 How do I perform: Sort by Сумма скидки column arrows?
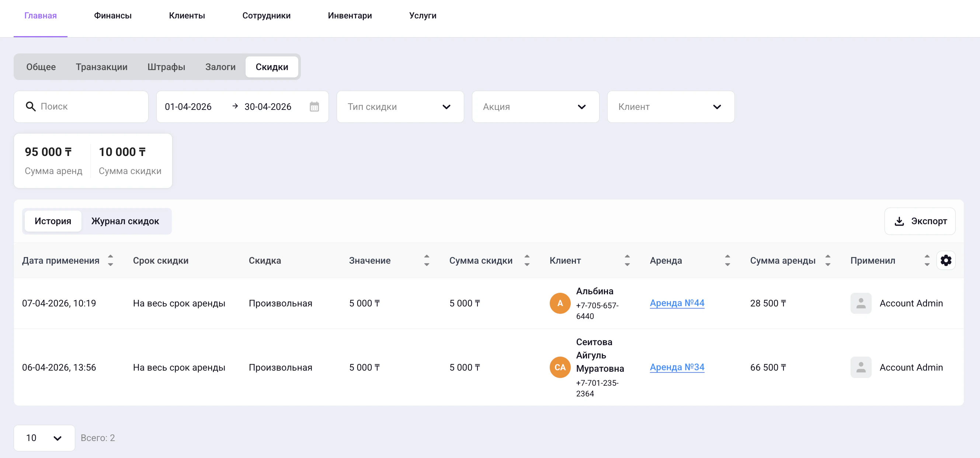[x=527, y=261]
